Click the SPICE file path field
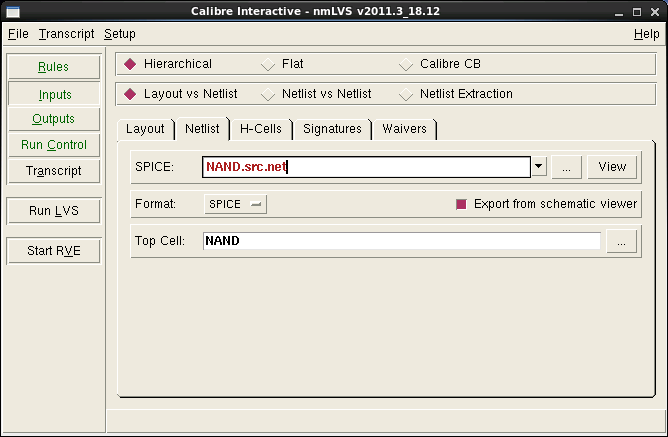 coord(366,167)
